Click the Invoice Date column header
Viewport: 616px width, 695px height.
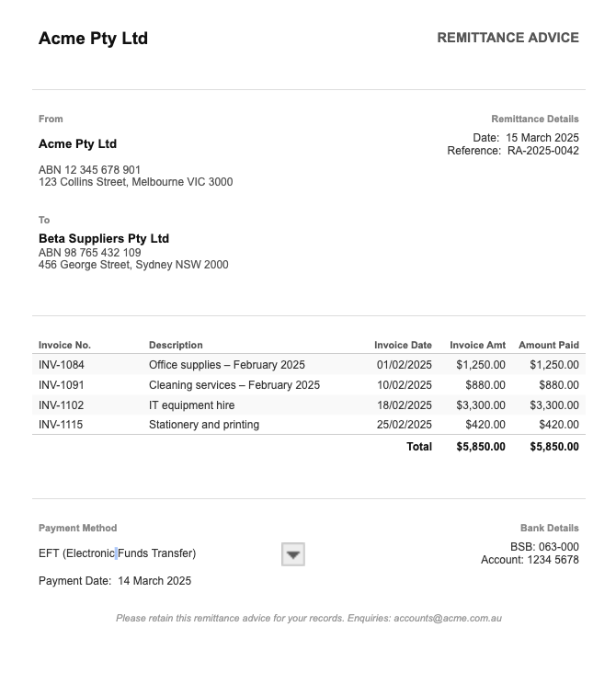coord(403,346)
